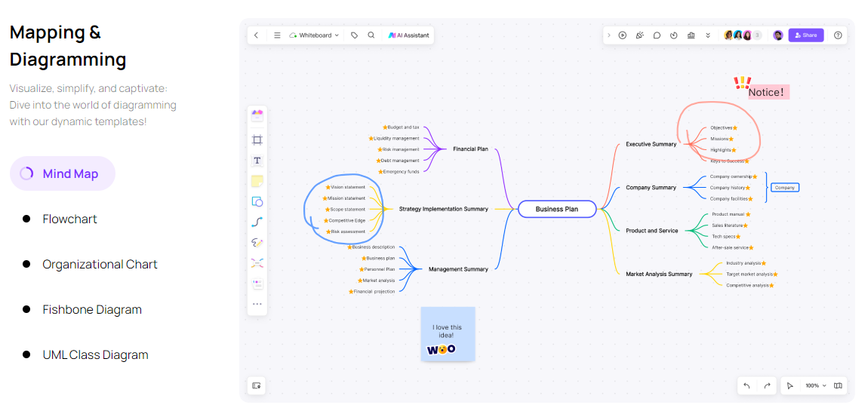Viewport: 868px width, 411px height.
Task: Go back using the left arrow icon
Action: point(257,35)
